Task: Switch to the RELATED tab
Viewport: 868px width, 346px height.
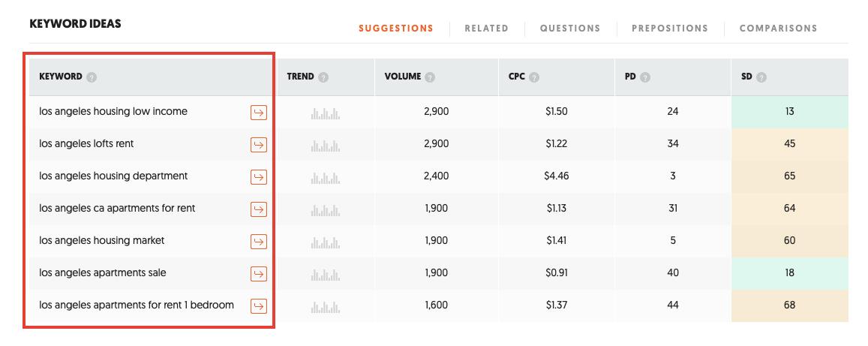Action: pos(487,29)
